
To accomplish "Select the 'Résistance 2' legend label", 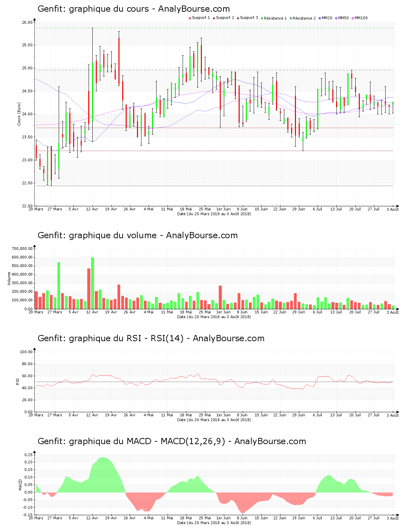I will pyautogui.click(x=304, y=18).
